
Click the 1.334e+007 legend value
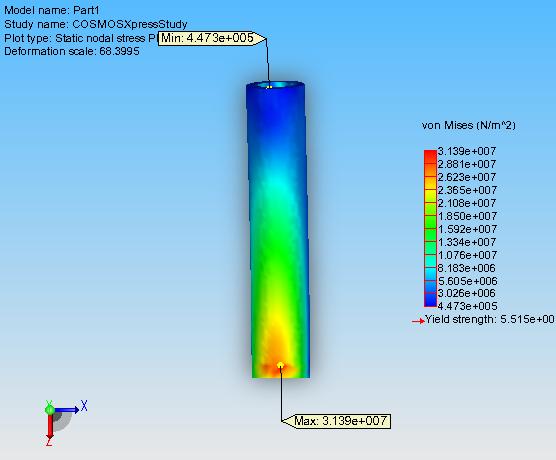[x=467, y=242]
